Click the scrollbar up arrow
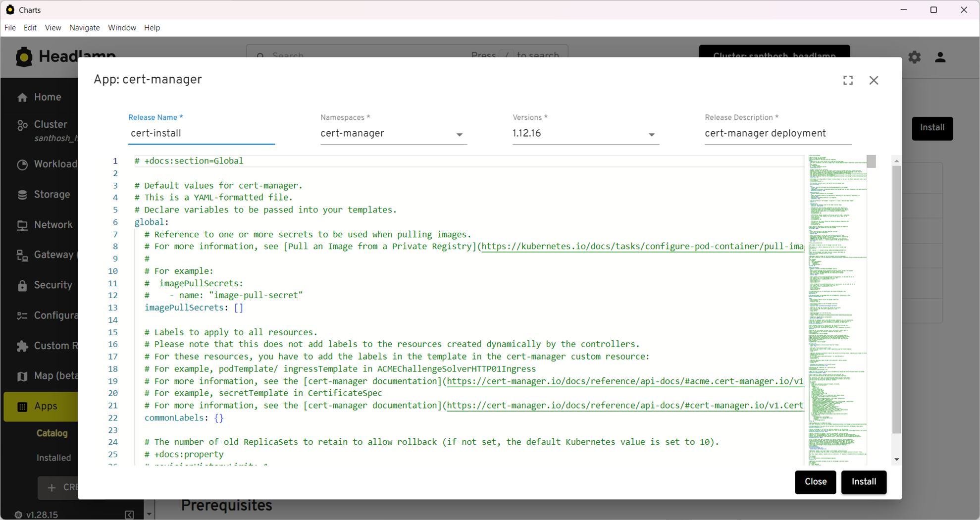The height and width of the screenshot is (520, 980). [896, 161]
